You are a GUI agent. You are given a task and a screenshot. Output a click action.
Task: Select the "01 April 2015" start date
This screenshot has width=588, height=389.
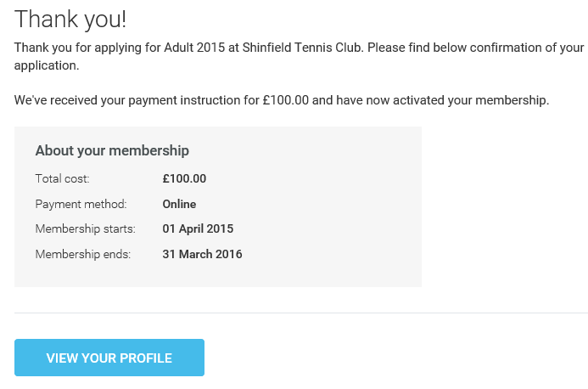(198, 228)
